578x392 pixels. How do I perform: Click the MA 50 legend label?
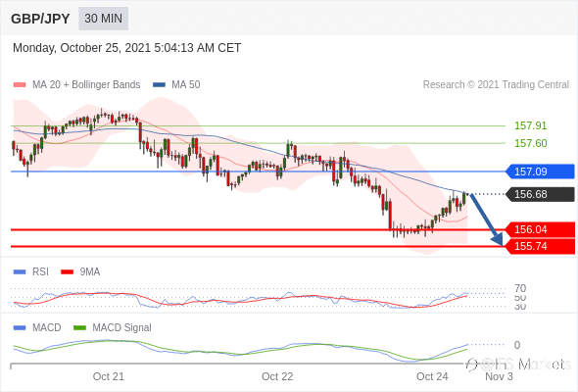pos(186,85)
